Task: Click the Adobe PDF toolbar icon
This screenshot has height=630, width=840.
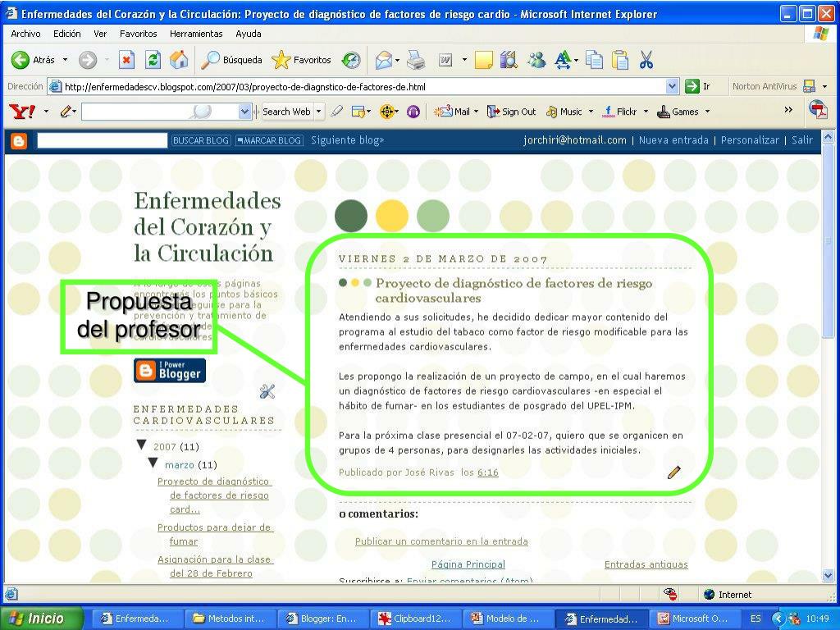Action: click(x=818, y=110)
